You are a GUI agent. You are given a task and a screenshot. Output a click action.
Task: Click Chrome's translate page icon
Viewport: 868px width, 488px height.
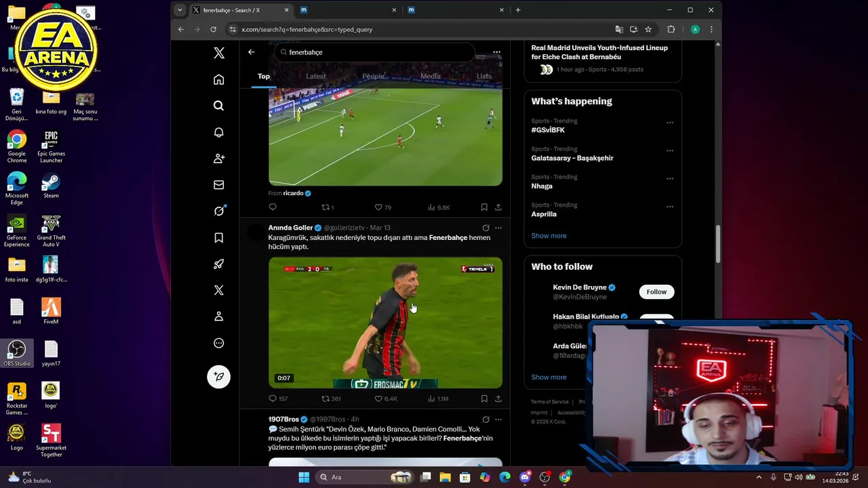(619, 29)
